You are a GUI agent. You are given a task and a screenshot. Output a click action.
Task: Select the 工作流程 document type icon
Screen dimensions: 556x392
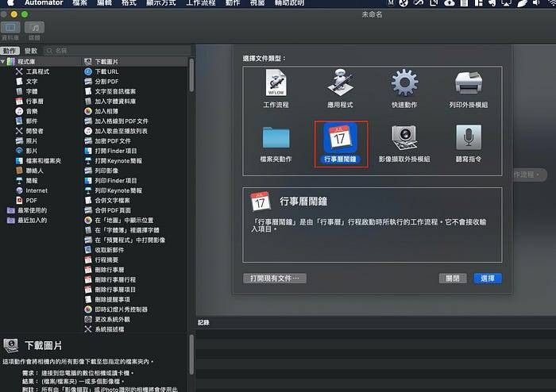click(276, 83)
